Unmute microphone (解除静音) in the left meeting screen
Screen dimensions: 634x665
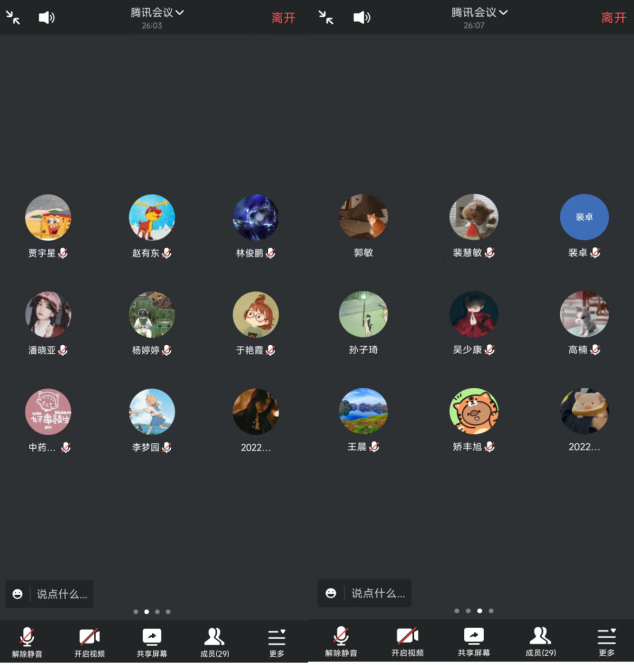27,641
